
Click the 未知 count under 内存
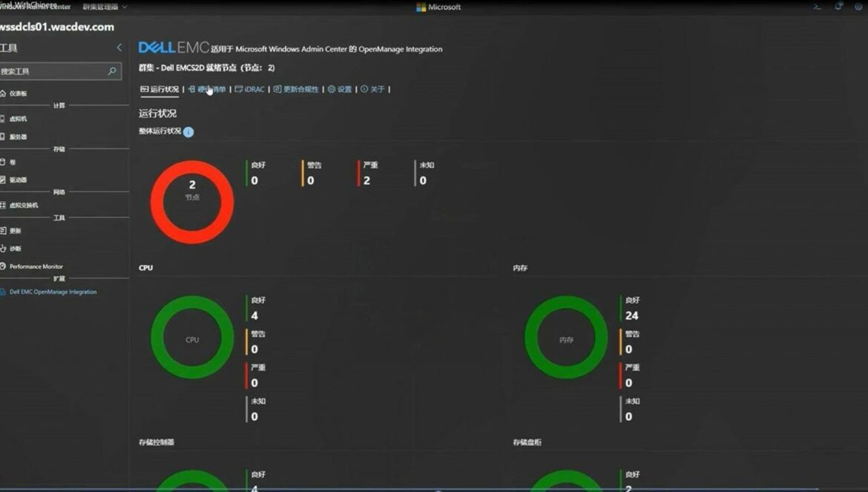tap(629, 417)
